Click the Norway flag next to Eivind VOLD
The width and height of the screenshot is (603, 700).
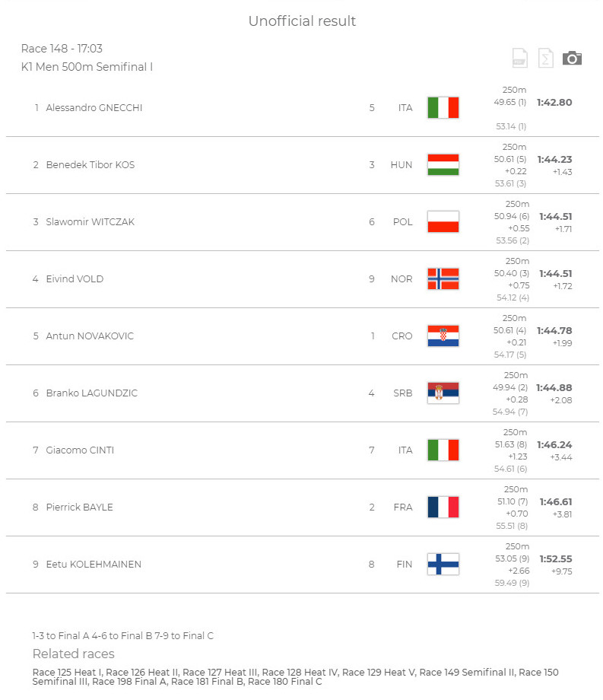[443, 279]
